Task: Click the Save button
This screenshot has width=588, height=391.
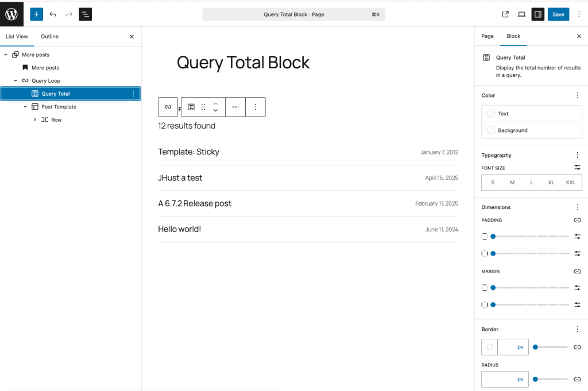Action: (558, 14)
